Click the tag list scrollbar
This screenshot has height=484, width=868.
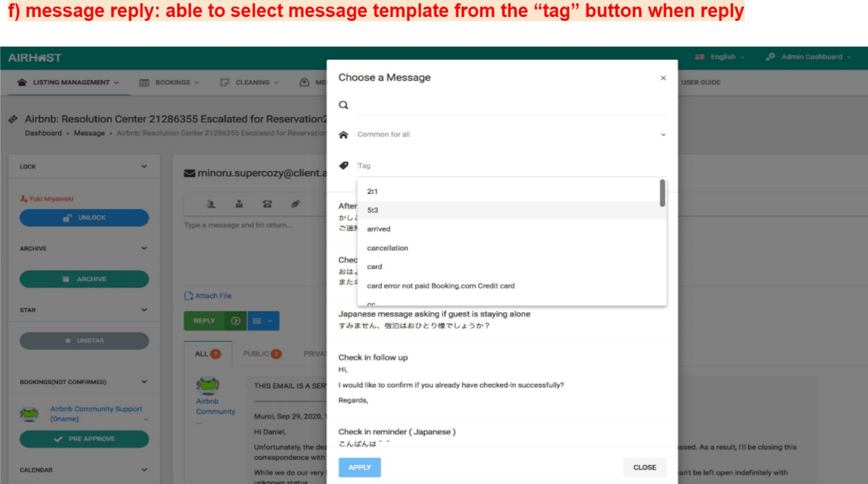pyautogui.click(x=662, y=193)
